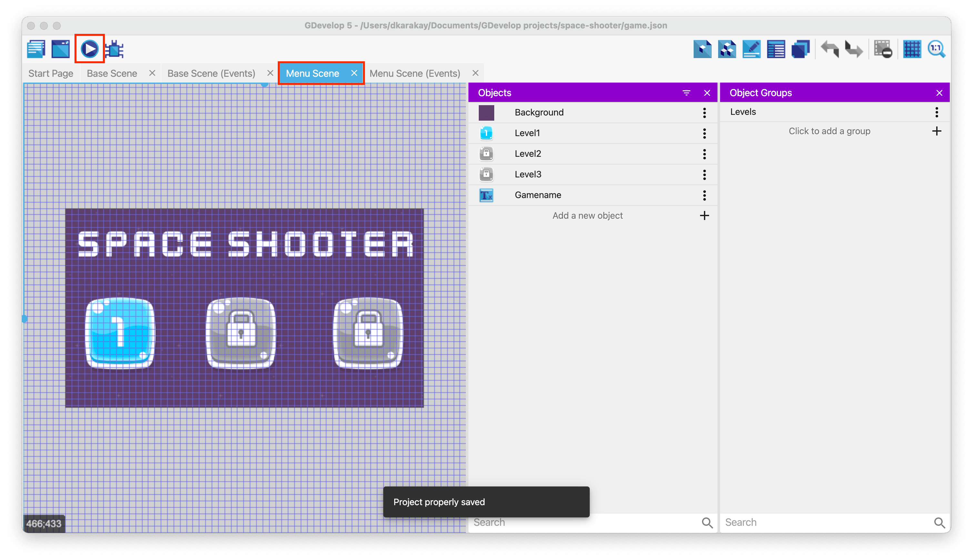Open the Level3 object options menu
The image size is (973, 560).
click(704, 175)
